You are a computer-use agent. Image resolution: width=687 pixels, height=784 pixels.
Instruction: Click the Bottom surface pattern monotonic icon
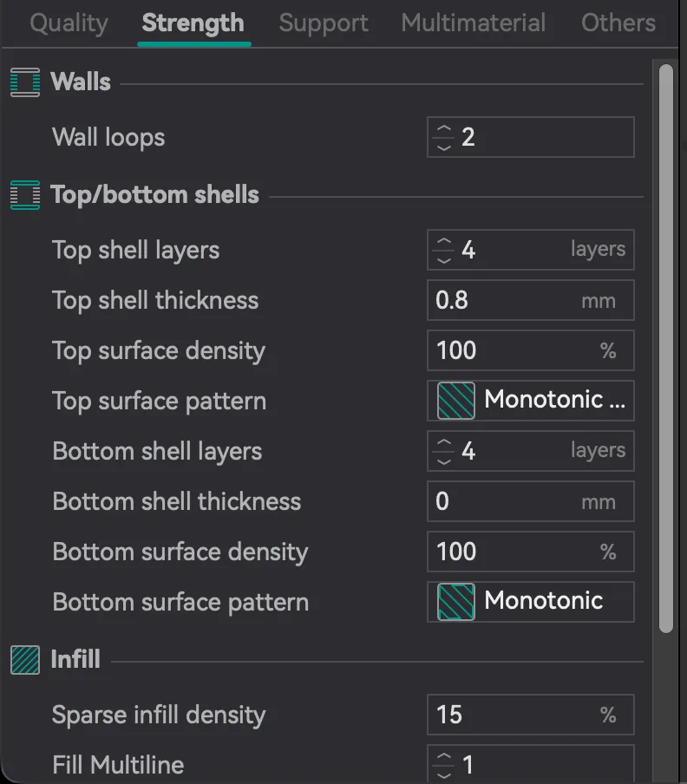click(456, 602)
